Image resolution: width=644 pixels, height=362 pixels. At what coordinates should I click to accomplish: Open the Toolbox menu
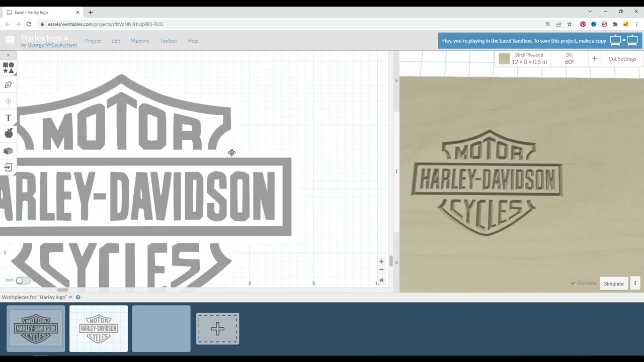click(169, 41)
